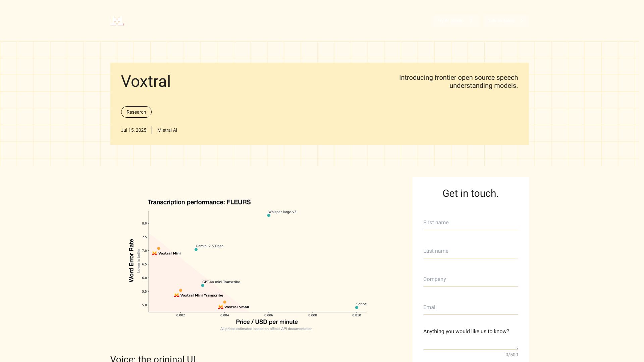
Task: Click the Scribe data point
Action: (357, 307)
